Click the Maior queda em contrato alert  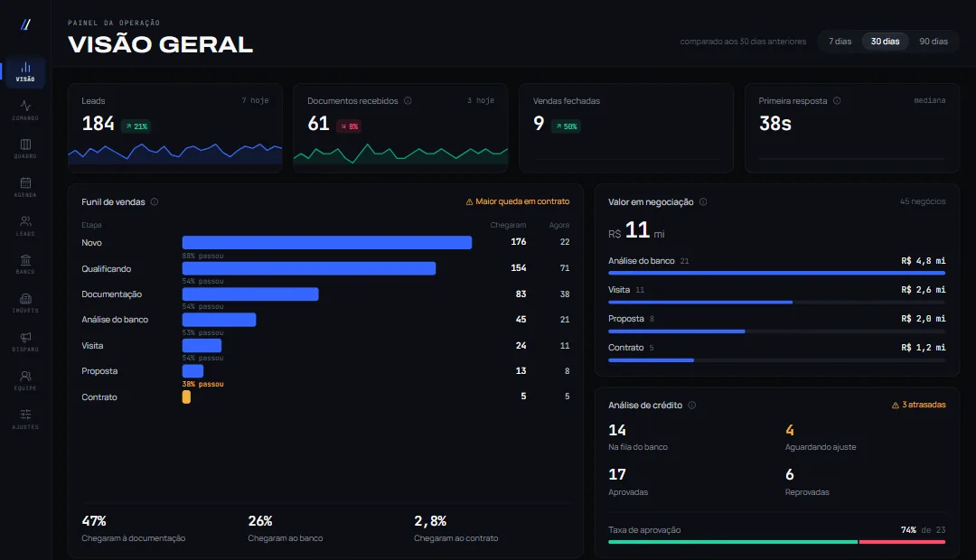[x=518, y=201]
